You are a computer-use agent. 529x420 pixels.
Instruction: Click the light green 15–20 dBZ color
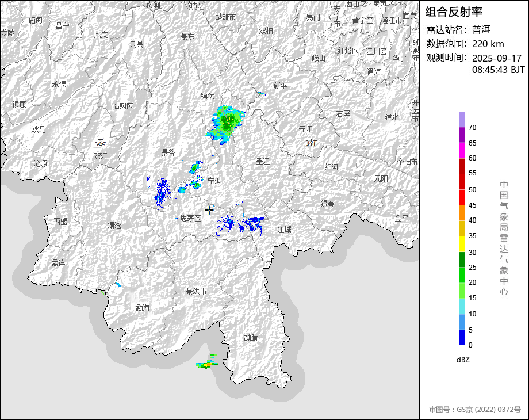(x=462, y=291)
